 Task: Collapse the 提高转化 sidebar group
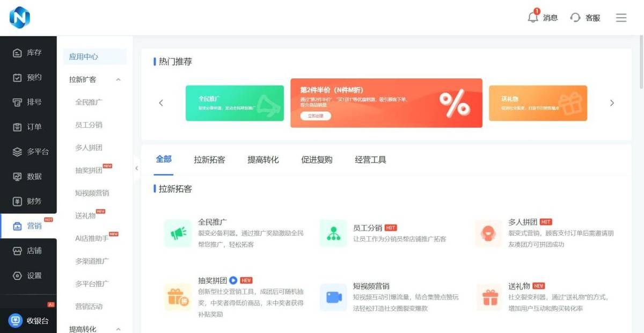(119, 329)
